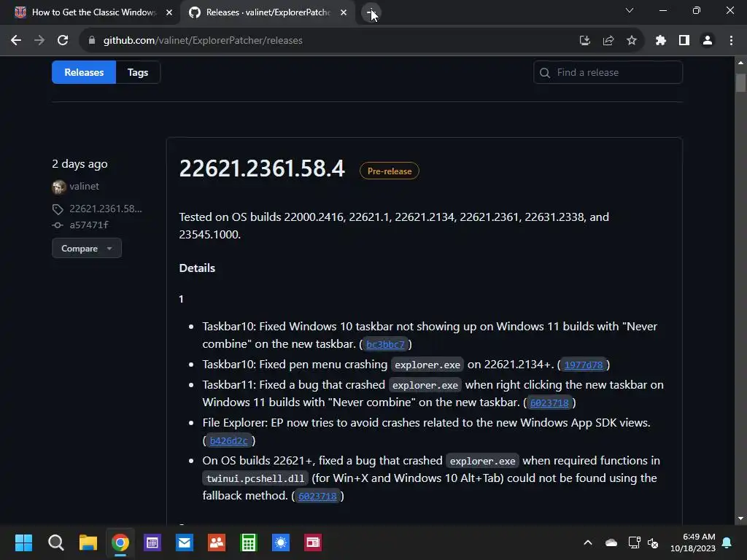The image size is (747, 560).
Task: Open valinet's profile link
Action: pos(85,186)
